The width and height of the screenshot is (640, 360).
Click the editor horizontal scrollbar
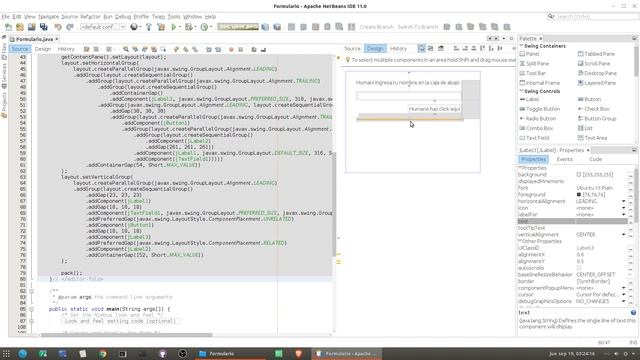127,335
